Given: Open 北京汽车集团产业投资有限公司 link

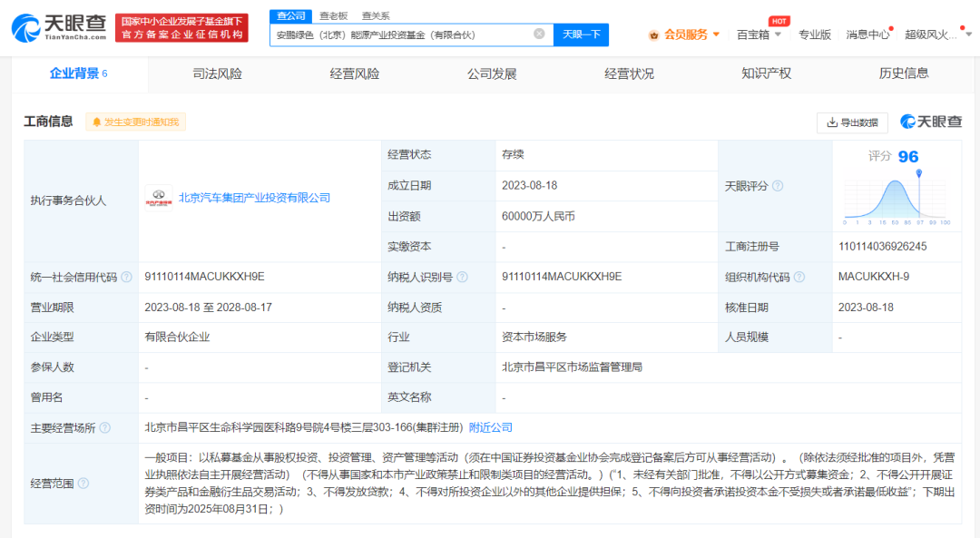Looking at the screenshot, I should (254, 198).
